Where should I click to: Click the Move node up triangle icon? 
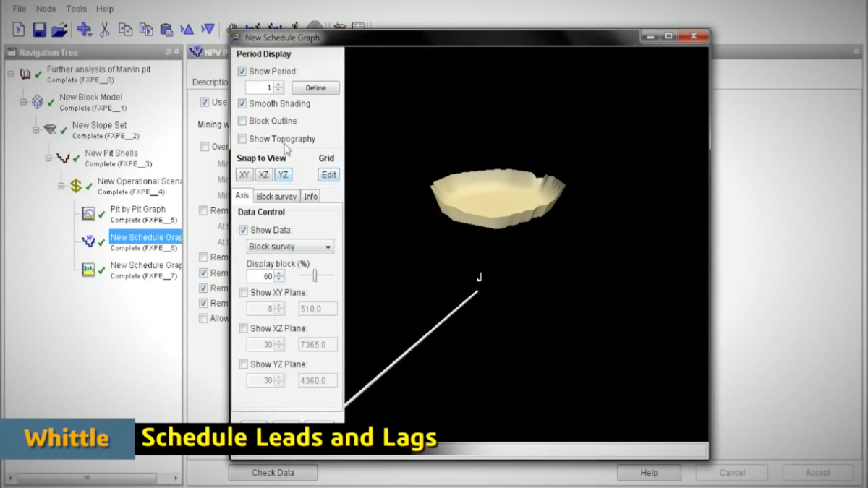[187, 30]
